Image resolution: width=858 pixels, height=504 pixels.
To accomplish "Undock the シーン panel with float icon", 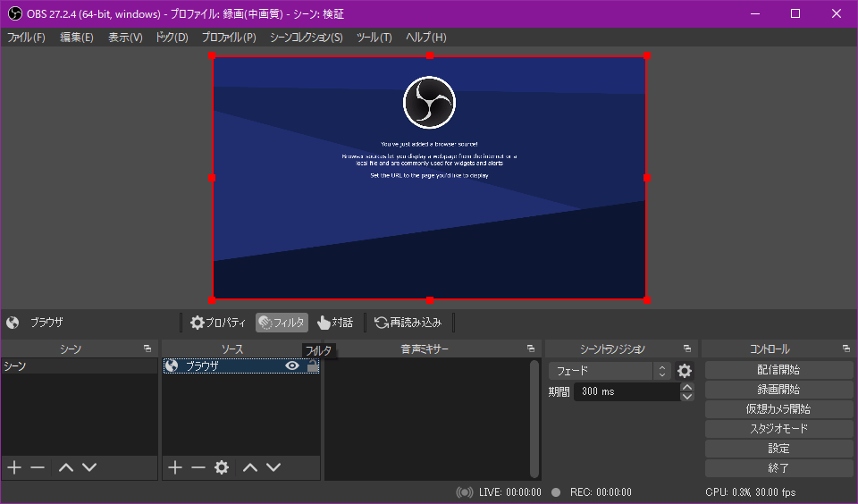I will coord(147,349).
